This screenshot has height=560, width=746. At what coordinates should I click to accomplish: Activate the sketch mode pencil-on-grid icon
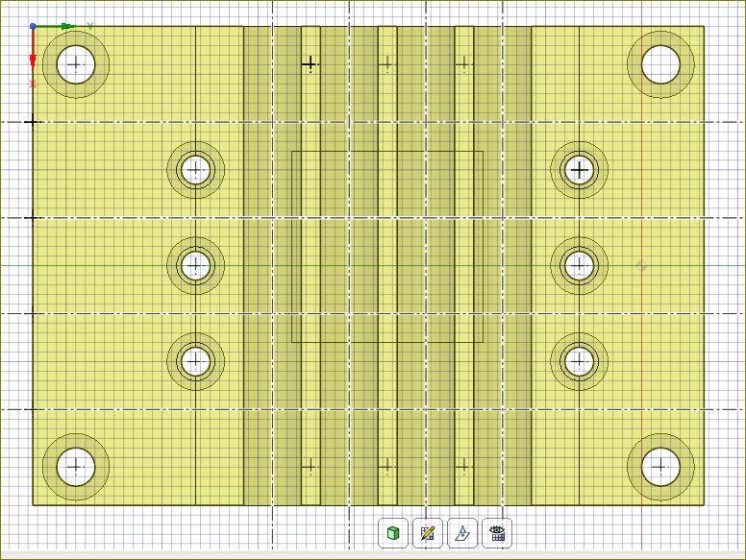(428, 533)
